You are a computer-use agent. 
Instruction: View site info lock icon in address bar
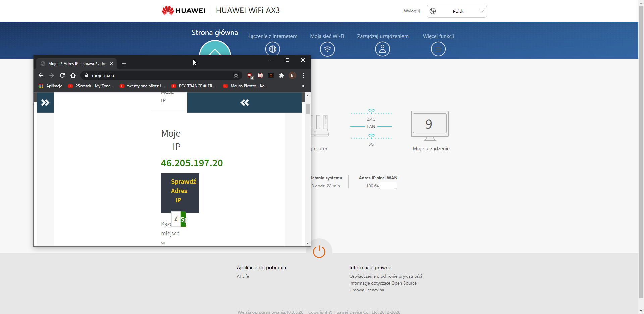coord(86,75)
